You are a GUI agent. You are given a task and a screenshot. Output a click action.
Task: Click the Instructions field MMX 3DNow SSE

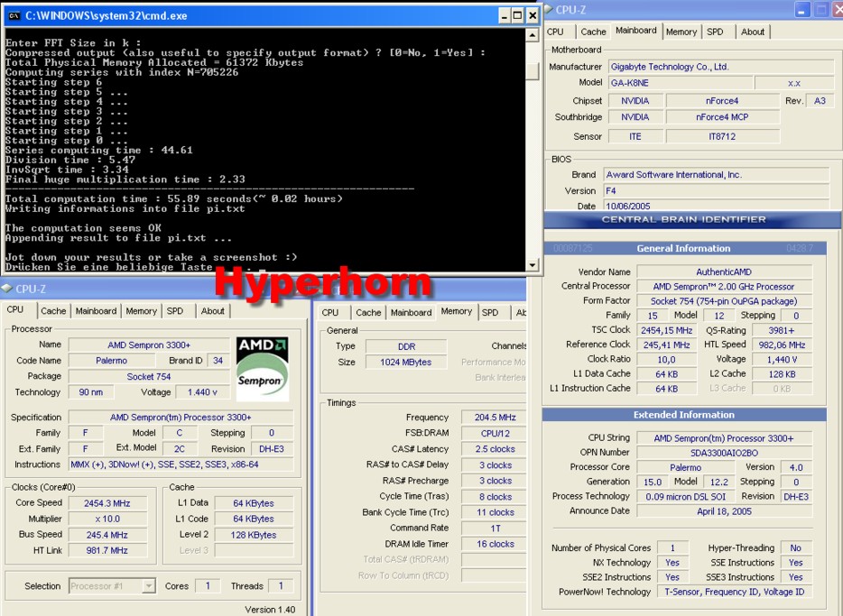181,464
